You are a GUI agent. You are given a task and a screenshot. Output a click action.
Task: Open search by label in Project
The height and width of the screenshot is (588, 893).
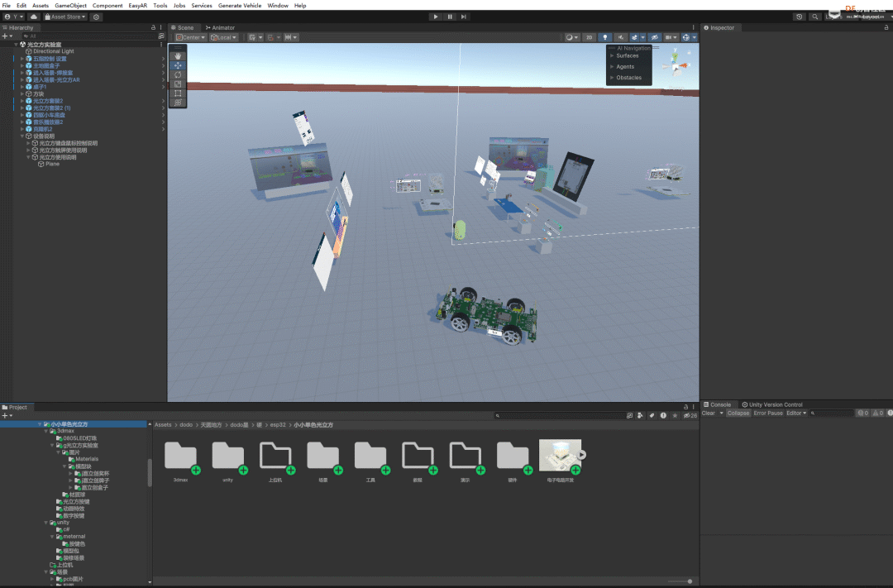(x=652, y=415)
